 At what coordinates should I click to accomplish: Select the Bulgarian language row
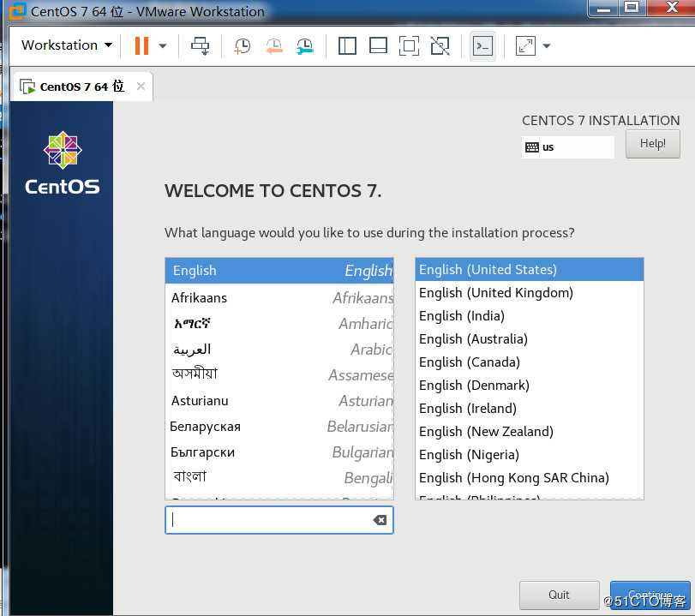pos(279,452)
